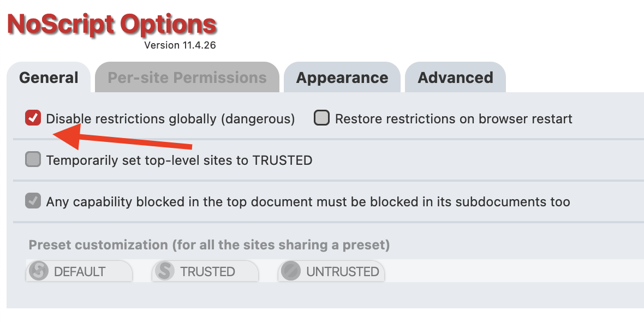Toggle the Any capability blocked in subdocuments checkbox
This screenshot has height=322, width=644.
tap(33, 201)
